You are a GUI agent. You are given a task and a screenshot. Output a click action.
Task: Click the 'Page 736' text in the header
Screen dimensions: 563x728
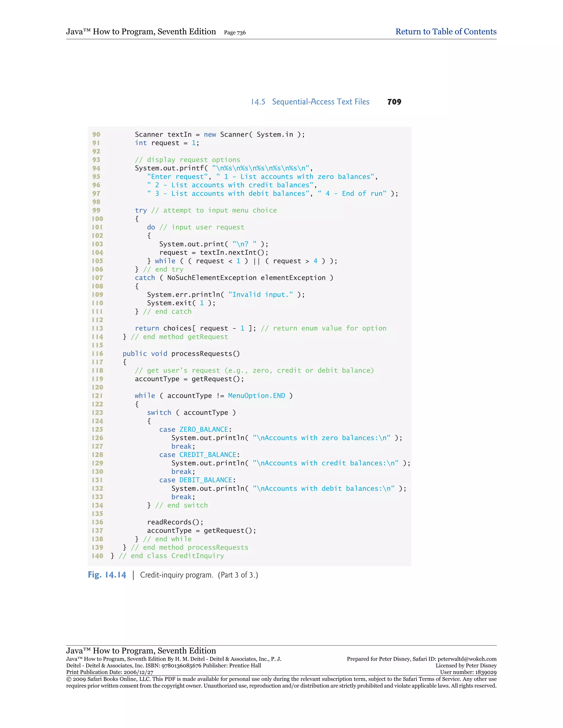tap(234, 33)
